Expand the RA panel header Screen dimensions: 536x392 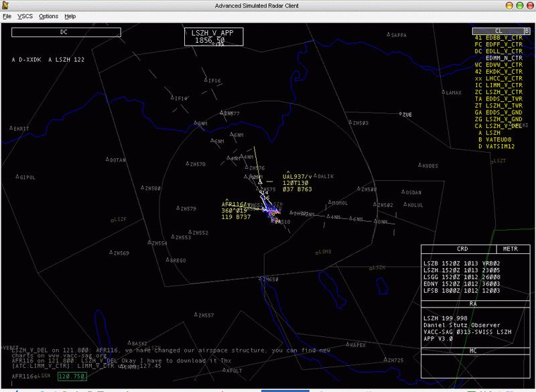click(x=473, y=304)
